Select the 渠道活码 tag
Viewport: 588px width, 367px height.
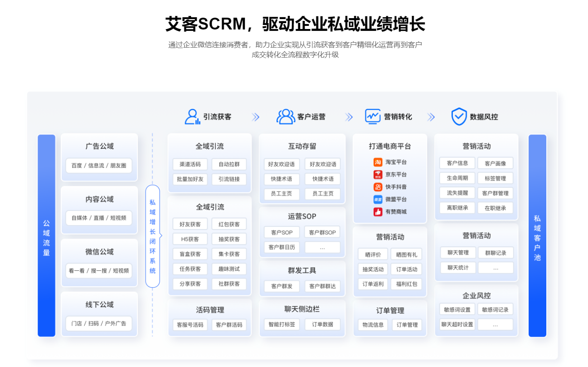click(190, 164)
